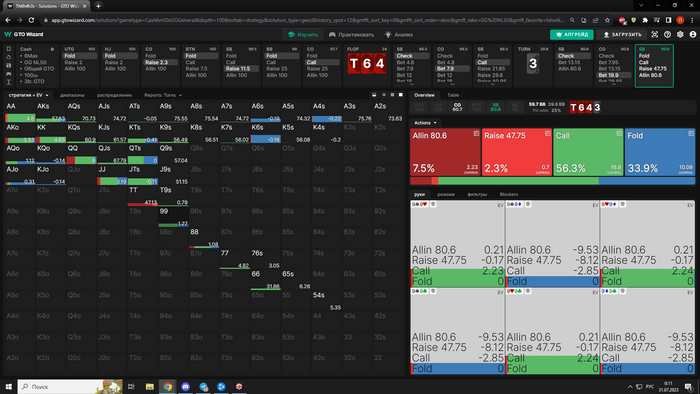Switch to the Изучить tab

tap(303, 34)
